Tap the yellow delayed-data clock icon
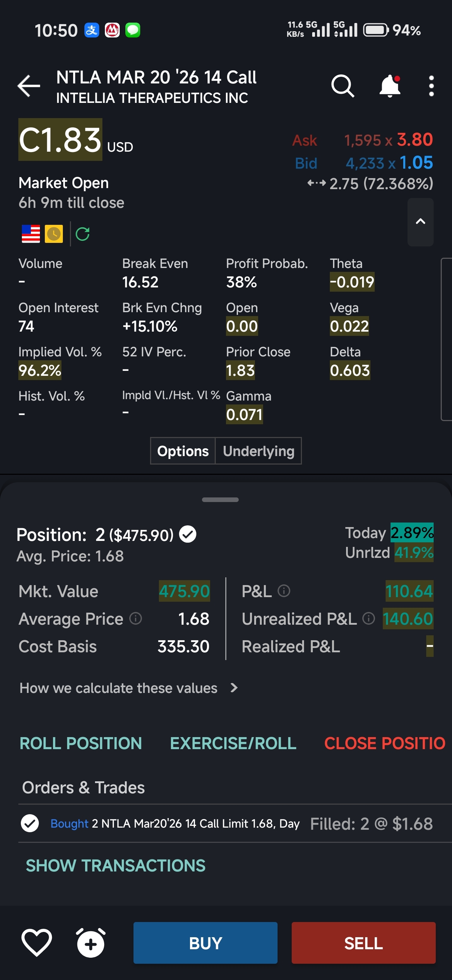This screenshot has width=452, height=980. [x=54, y=234]
